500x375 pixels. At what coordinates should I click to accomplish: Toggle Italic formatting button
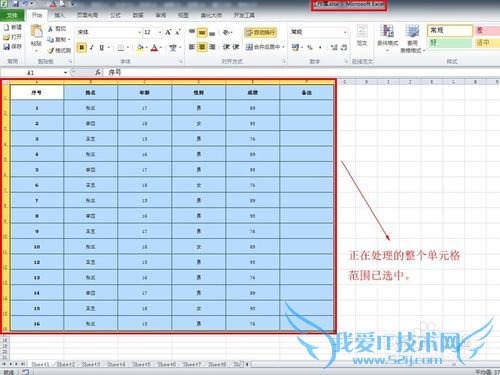(x=92, y=48)
